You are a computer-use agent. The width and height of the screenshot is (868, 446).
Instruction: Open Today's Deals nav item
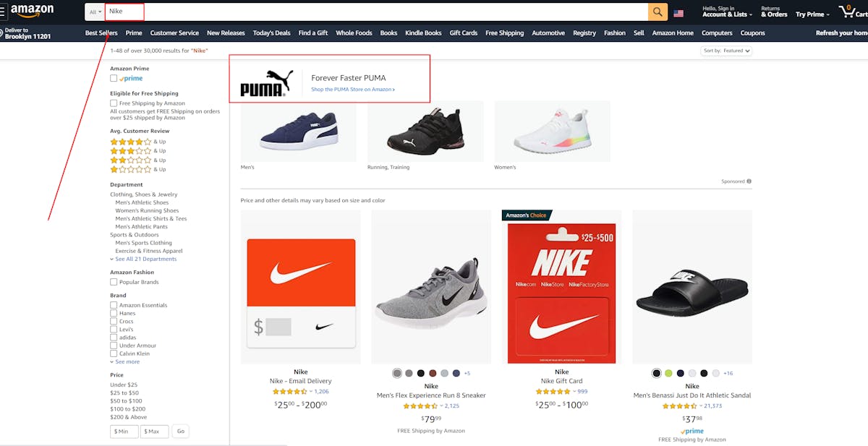pos(272,33)
